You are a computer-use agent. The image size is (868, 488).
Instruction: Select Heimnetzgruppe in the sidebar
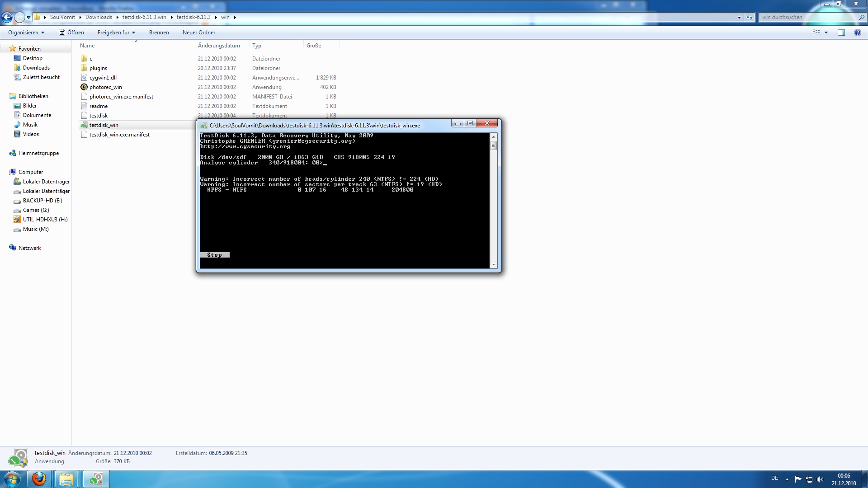point(38,153)
